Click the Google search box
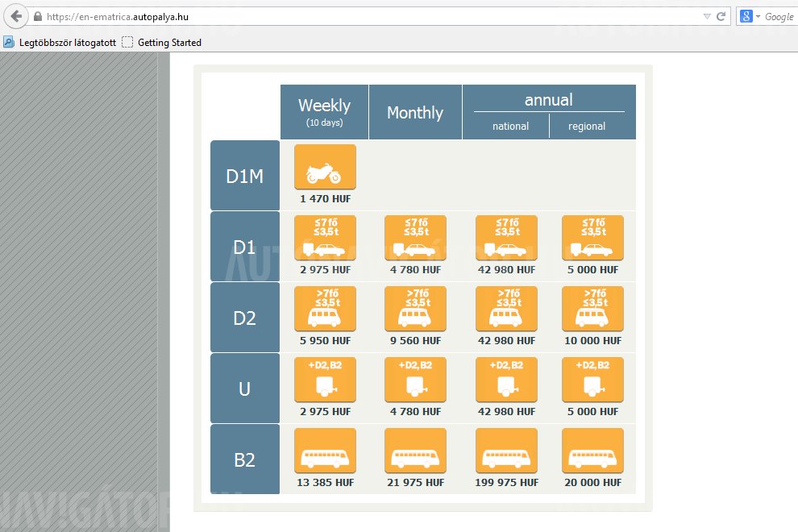 tap(779, 16)
